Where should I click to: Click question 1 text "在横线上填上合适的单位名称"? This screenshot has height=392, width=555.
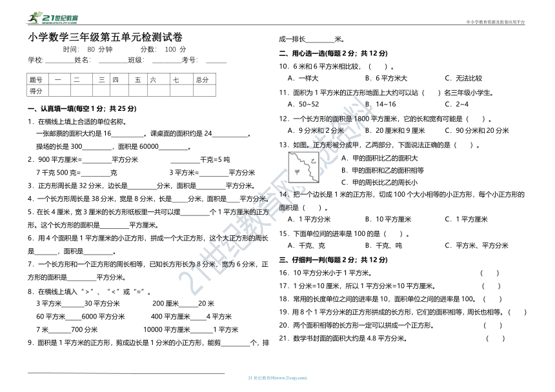[x=81, y=122]
